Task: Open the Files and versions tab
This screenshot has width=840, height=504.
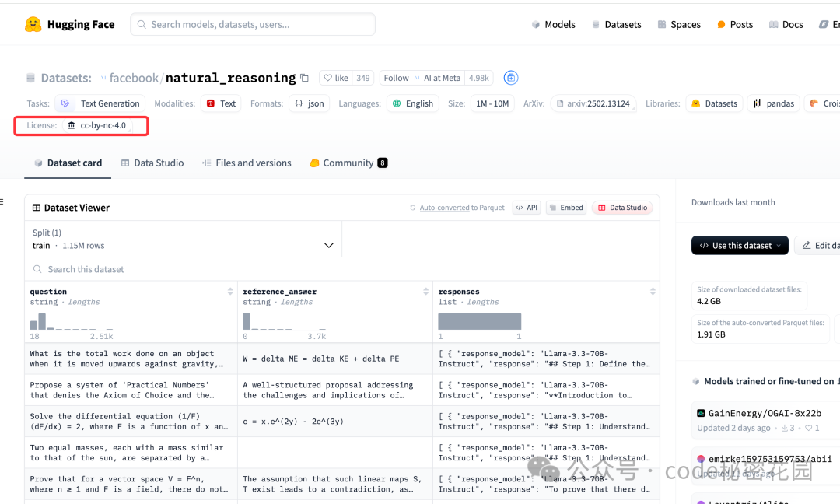Action: [247, 163]
